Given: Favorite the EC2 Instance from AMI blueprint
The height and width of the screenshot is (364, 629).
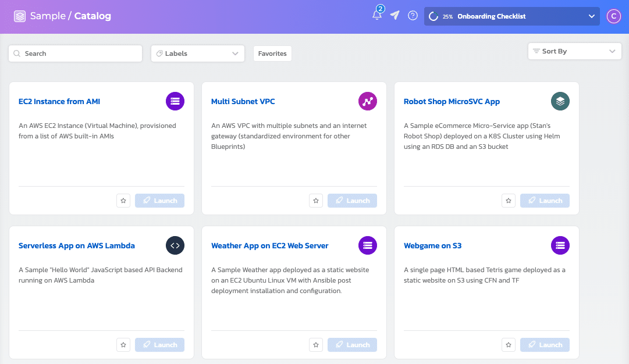Looking at the screenshot, I should coord(123,201).
